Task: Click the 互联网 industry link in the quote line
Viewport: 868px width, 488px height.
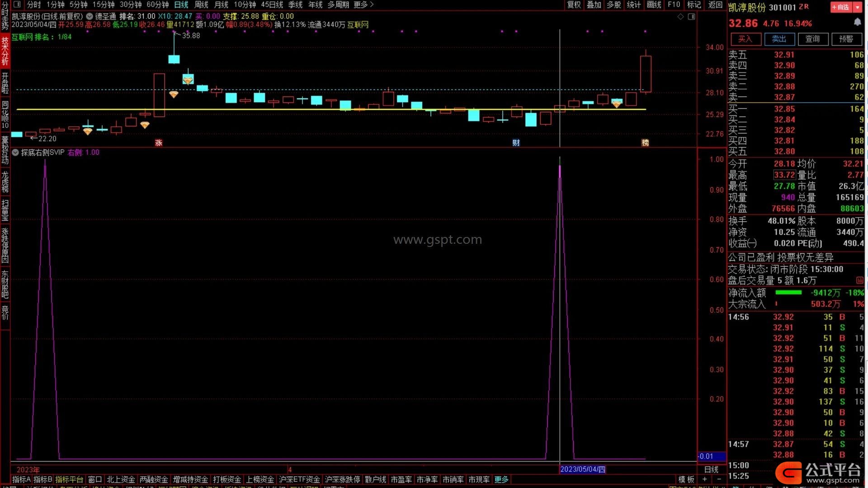Action: [x=358, y=24]
